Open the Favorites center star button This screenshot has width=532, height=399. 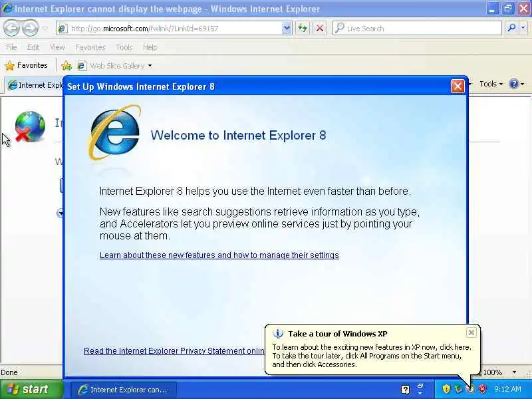(27, 65)
